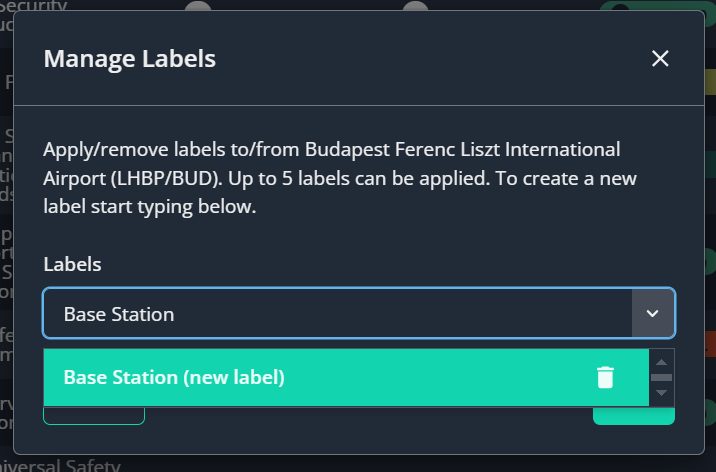
Task: Click the Labels field caption
Action: [72, 264]
